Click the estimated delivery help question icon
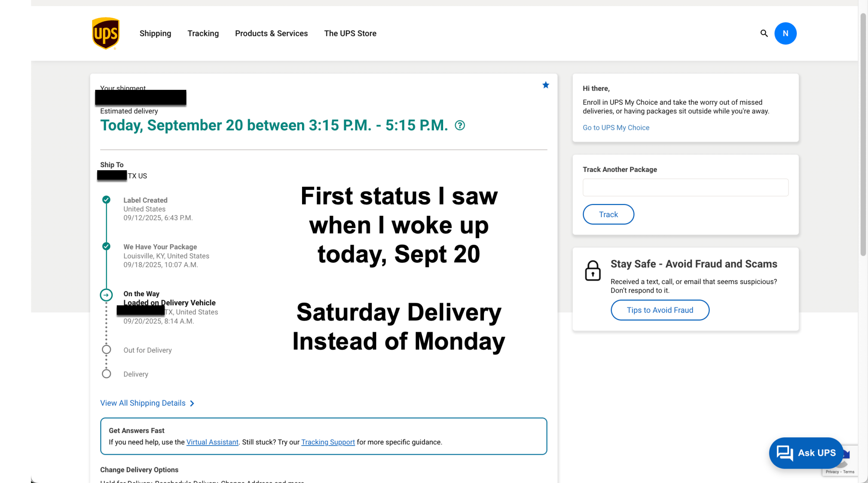The width and height of the screenshot is (868, 483). coord(460,126)
